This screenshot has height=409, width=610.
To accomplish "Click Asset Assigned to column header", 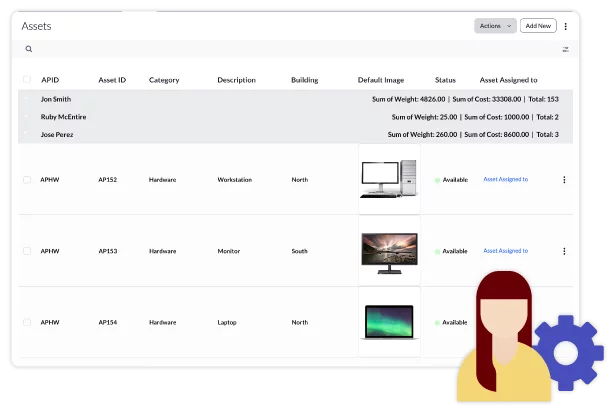I will click(x=508, y=80).
